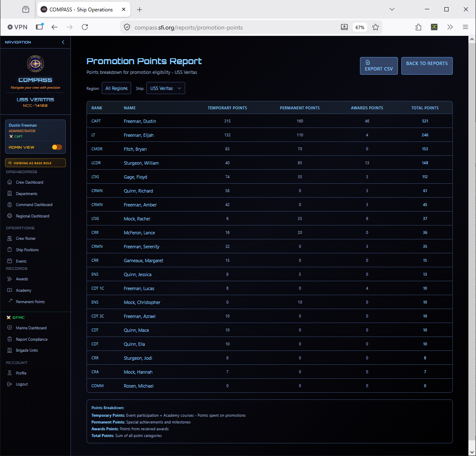Click the Regional Dashboard globe icon
Image resolution: width=476 pixels, height=456 pixels.
pyautogui.click(x=10, y=216)
